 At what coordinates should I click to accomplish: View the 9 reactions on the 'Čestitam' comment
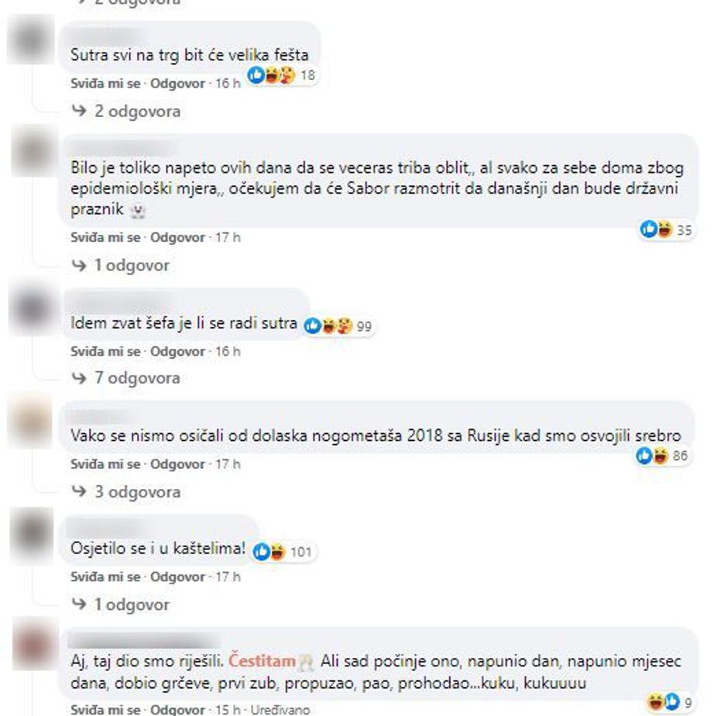point(669,702)
